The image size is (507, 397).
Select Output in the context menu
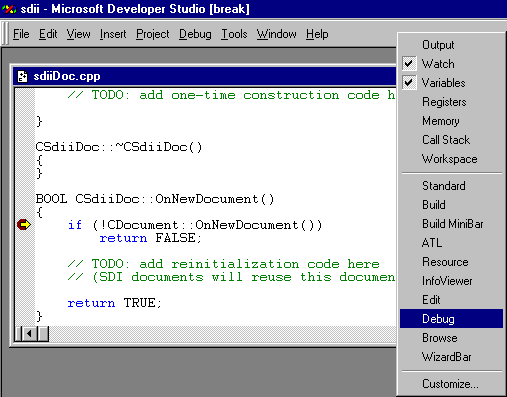[x=451, y=45]
